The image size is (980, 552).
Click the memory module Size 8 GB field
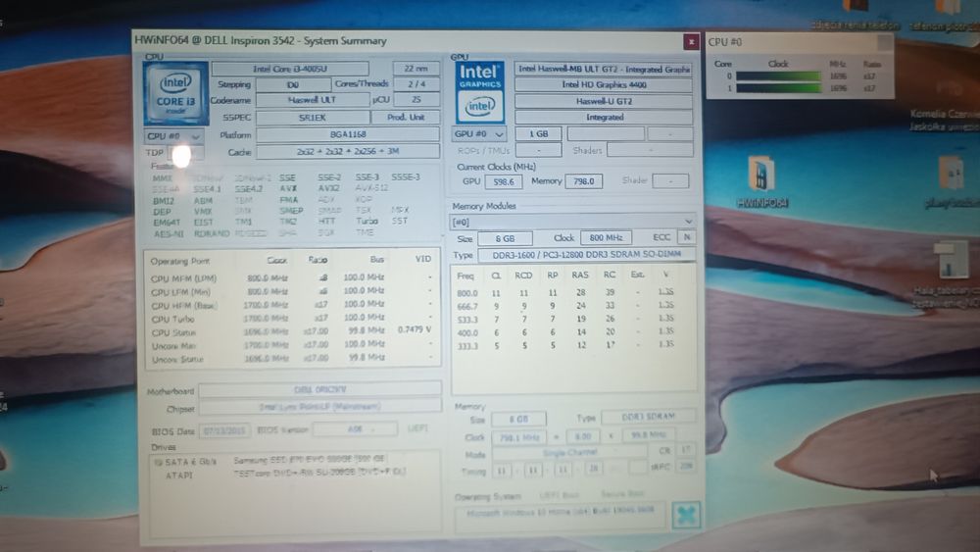pyautogui.click(x=505, y=239)
